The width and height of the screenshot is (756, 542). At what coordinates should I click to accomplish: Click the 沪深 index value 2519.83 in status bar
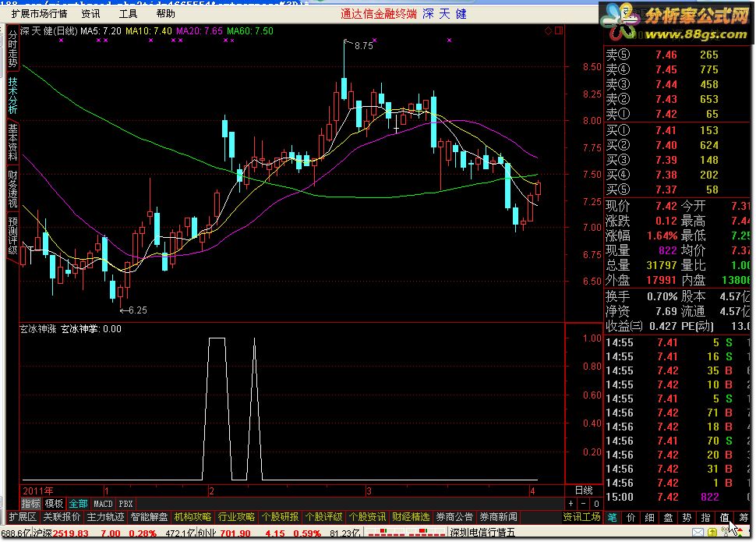pos(70,533)
